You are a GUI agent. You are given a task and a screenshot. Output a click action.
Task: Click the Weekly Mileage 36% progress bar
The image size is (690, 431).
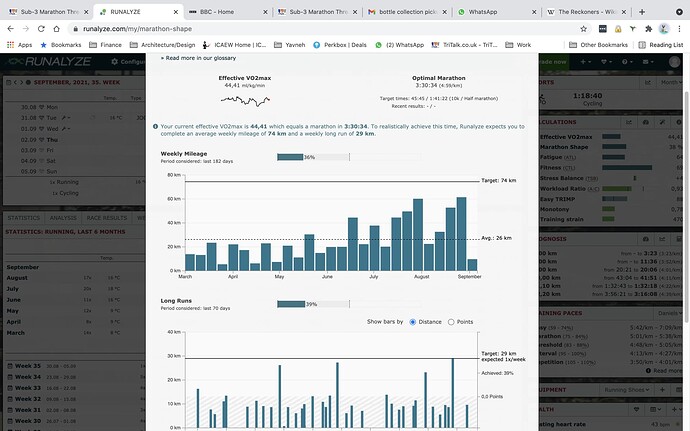point(313,157)
